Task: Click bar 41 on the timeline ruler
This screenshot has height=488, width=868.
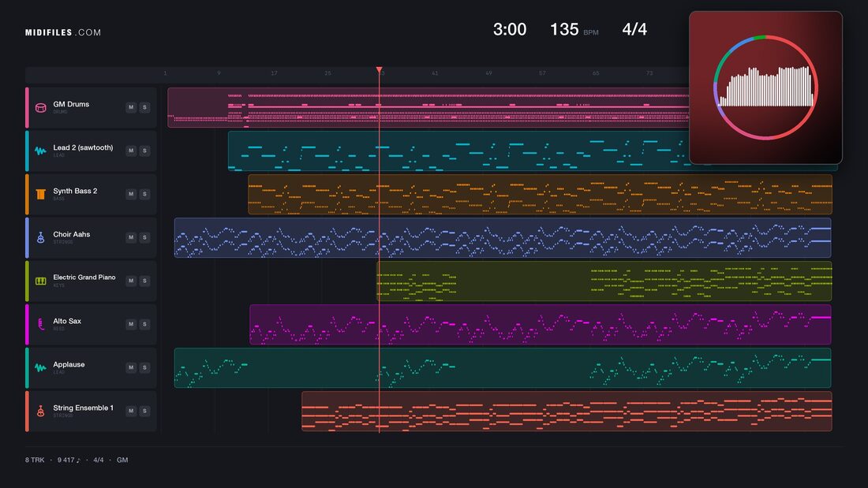Action: click(435, 73)
